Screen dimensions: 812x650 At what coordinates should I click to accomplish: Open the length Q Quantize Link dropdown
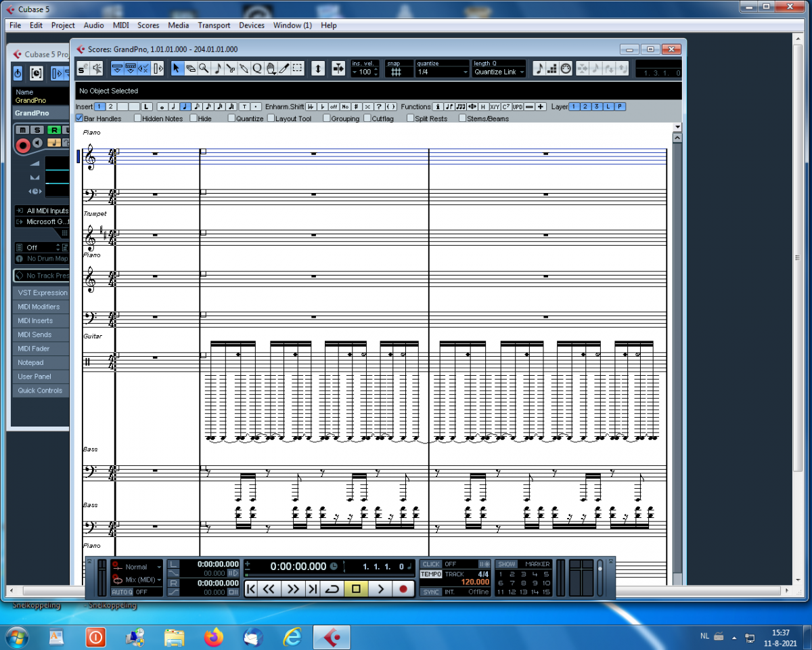pyautogui.click(x=499, y=72)
